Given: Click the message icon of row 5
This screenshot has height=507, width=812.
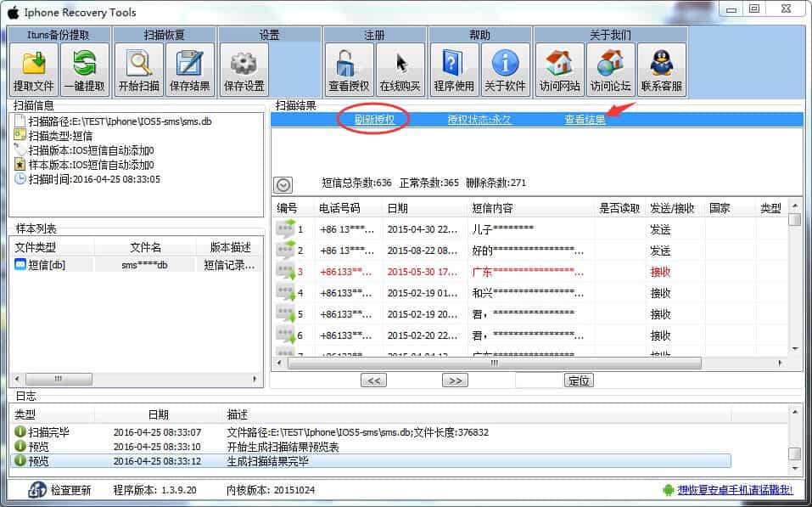Looking at the screenshot, I should (x=285, y=313).
